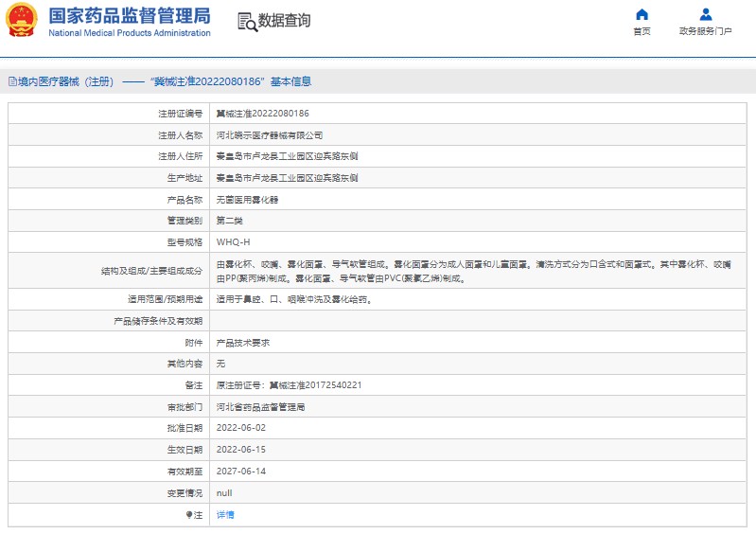Click the 审批部门 row label
The width and height of the screenshot is (756, 534).
185,406
